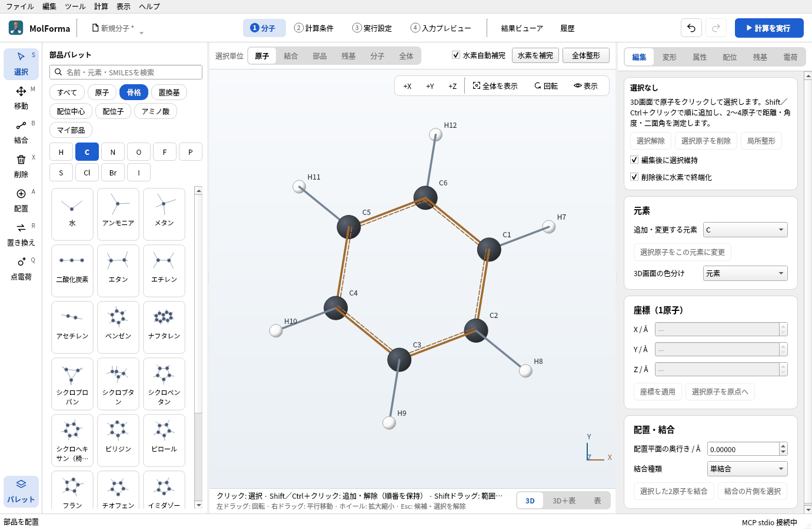The image size is (812, 530).
Task: Click carbon atom C1 in 3D view
Action: pos(489,249)
